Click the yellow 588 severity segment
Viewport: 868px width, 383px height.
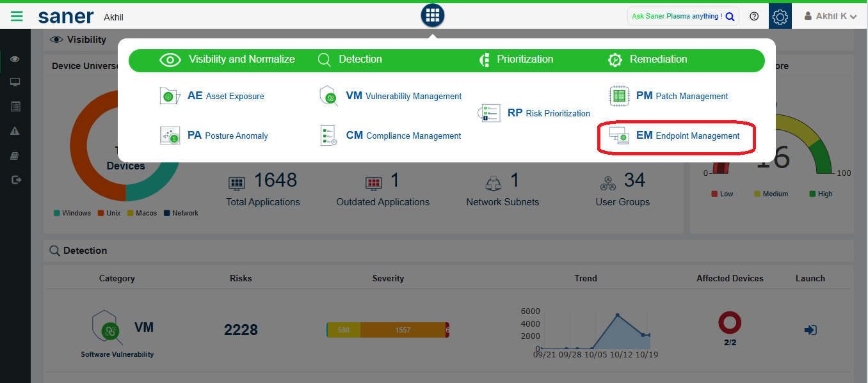(344, 330)
